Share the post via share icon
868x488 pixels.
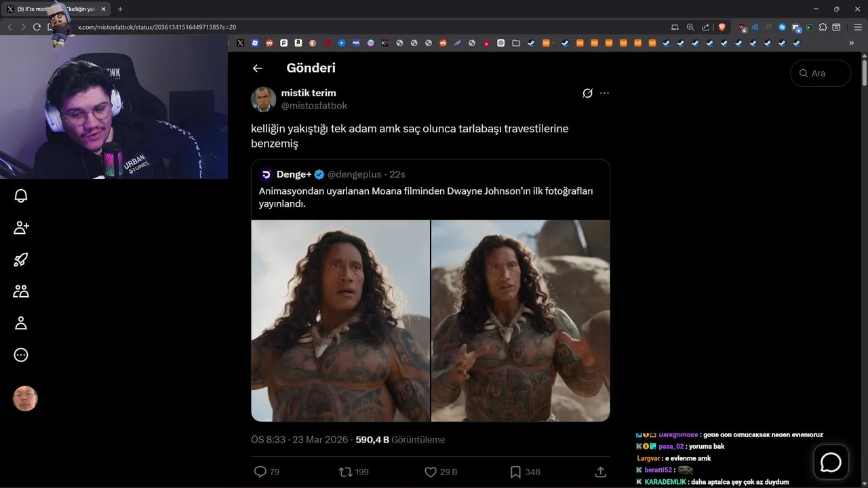(600, 472)
